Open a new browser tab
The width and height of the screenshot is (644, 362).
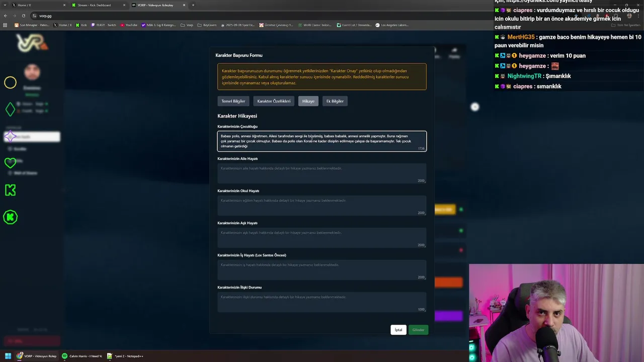tap(193, 5)
